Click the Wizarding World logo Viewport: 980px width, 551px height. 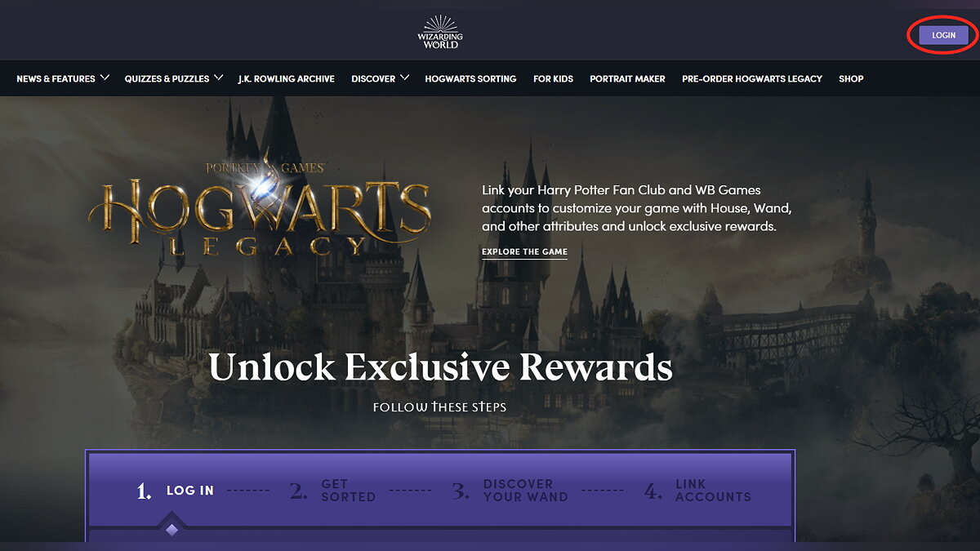point(442,32)
